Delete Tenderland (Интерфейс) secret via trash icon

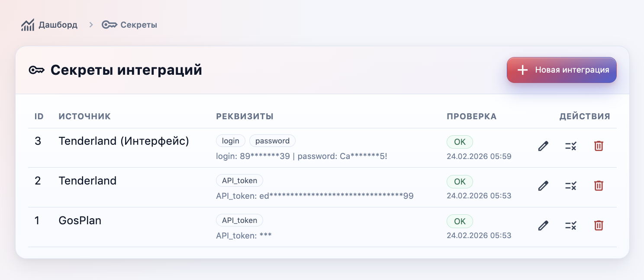tap(599, 146)
